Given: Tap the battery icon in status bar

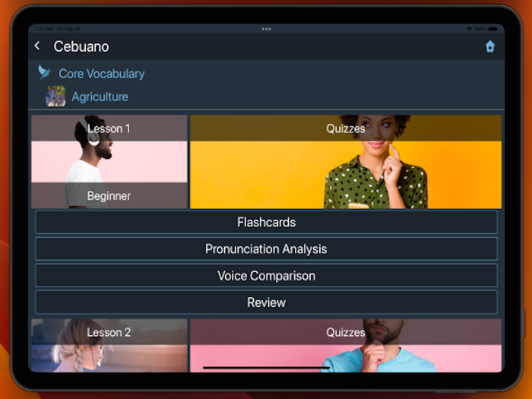Looking at the screenshot, I should 493,29.
